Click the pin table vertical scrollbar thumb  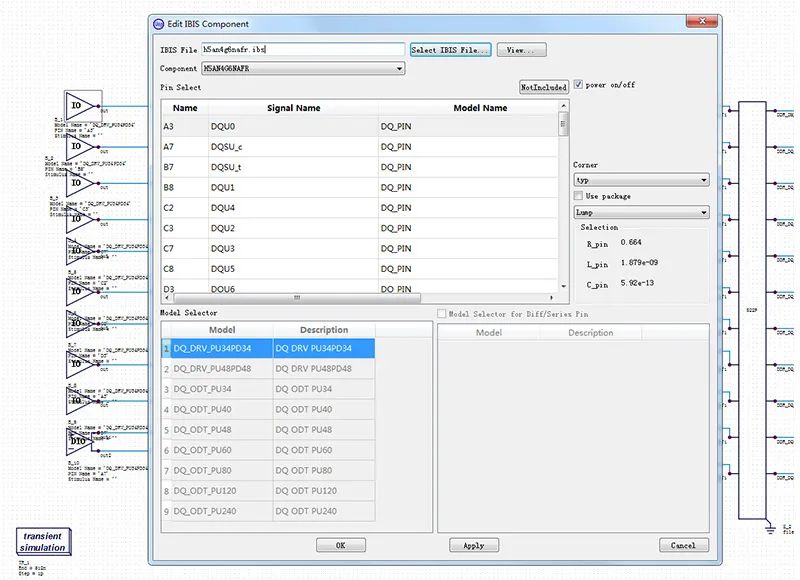(563, 124)
